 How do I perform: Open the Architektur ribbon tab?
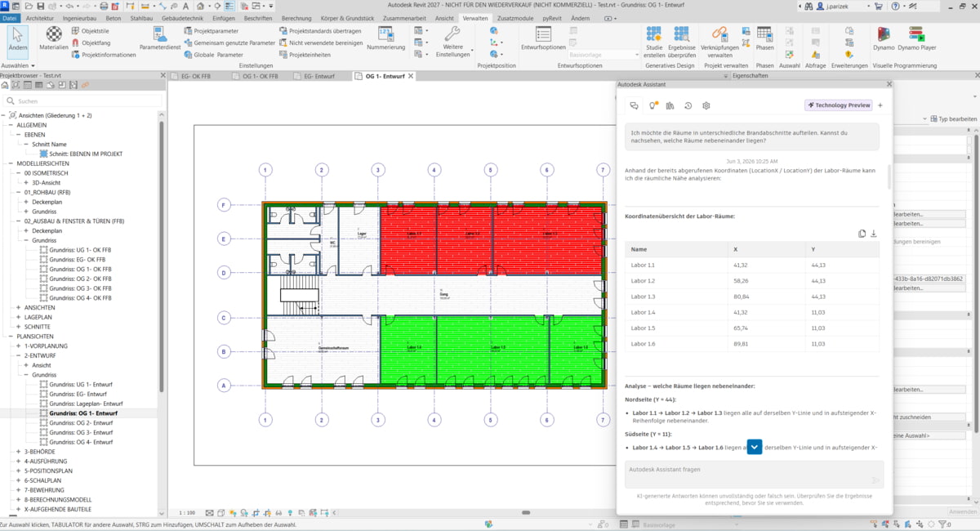[x=41, y=17]
